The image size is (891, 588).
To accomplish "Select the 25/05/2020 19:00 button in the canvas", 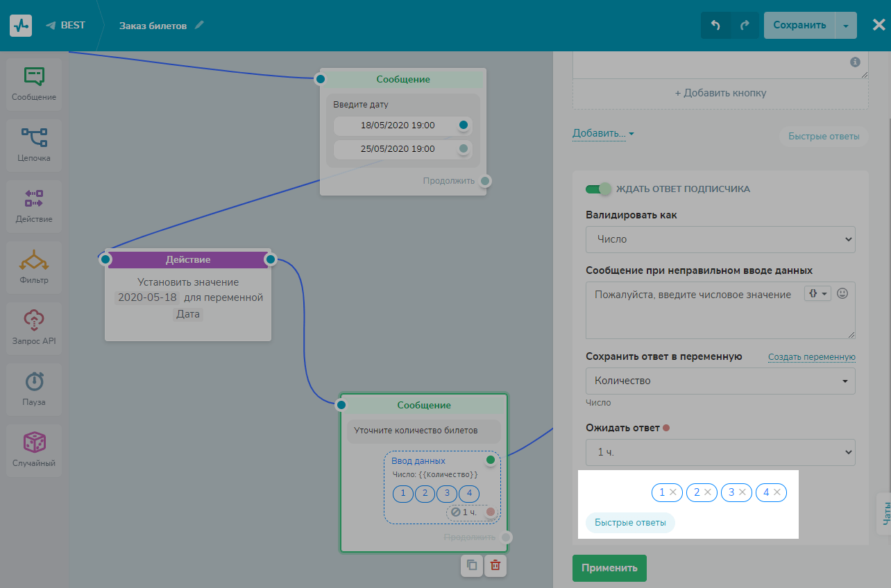I will [398, 149].
